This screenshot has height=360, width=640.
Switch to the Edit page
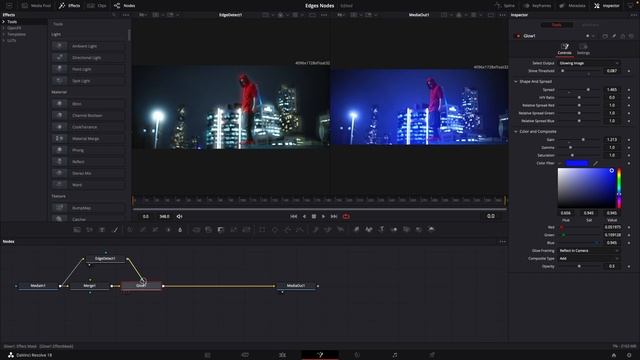(282, 355)
